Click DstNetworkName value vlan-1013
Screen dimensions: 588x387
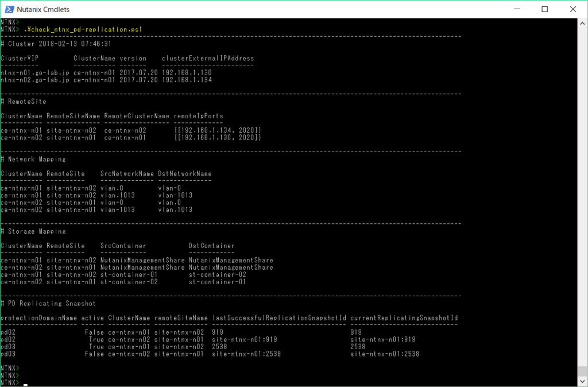(175, 195)
